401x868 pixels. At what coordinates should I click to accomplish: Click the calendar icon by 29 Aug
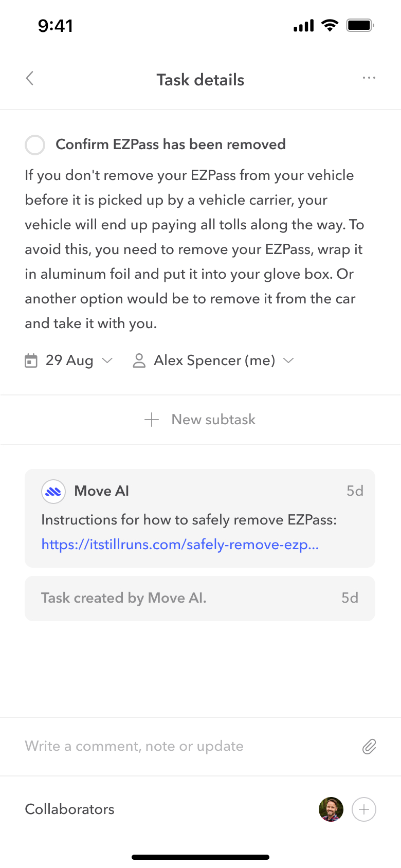(x=31, y=360)
